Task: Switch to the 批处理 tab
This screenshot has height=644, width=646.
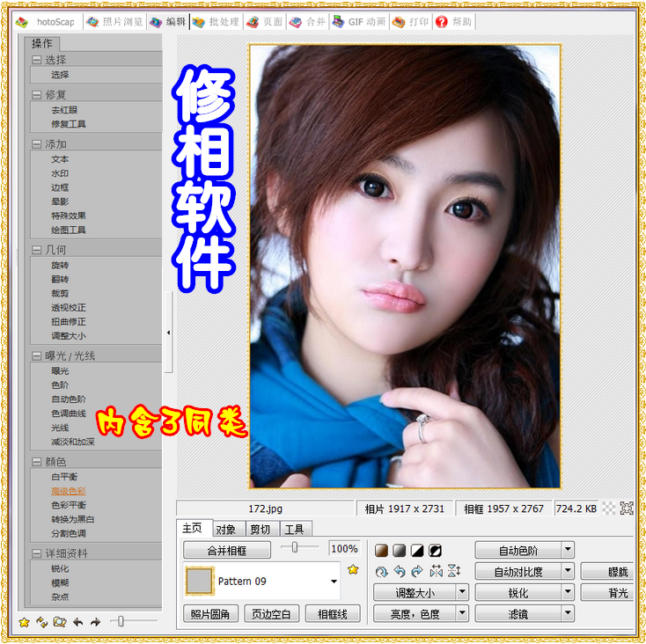Action: [216, 22]
